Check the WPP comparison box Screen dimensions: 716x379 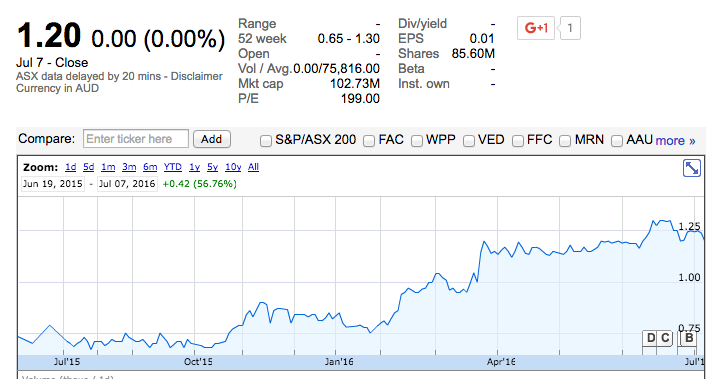[x=416, y=141]
